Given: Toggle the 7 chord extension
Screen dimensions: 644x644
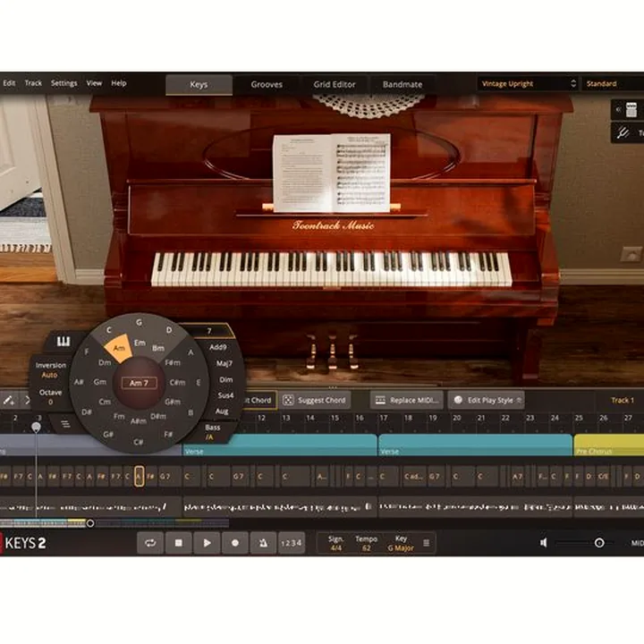Looking at the screenshot, I should coord(208,331).
